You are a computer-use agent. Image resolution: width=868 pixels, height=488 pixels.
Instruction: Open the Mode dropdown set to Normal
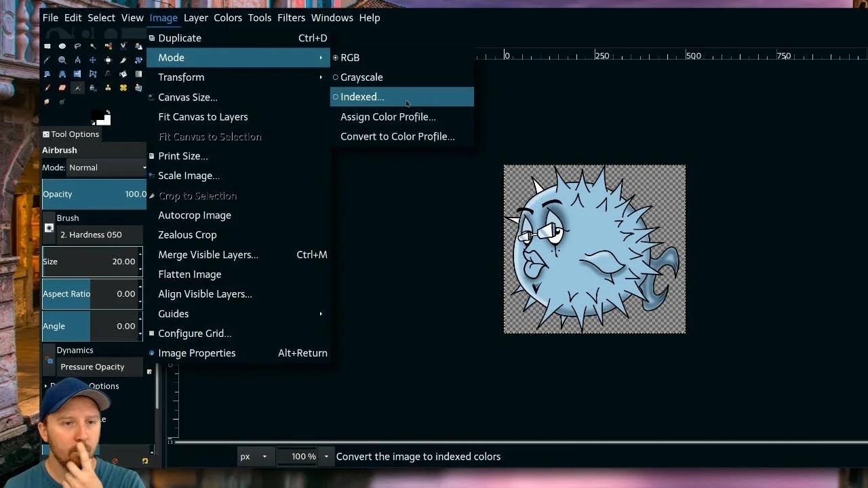point(105,167)
